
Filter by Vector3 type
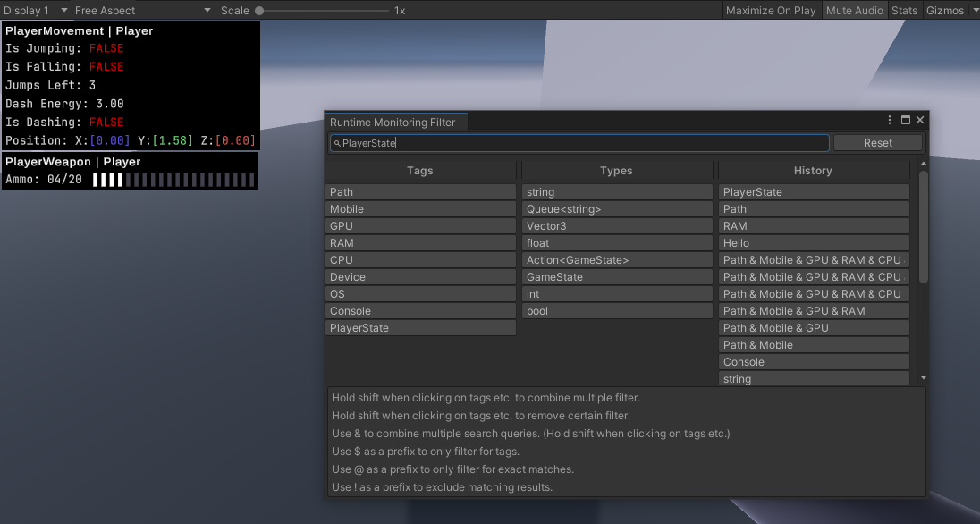617,225
